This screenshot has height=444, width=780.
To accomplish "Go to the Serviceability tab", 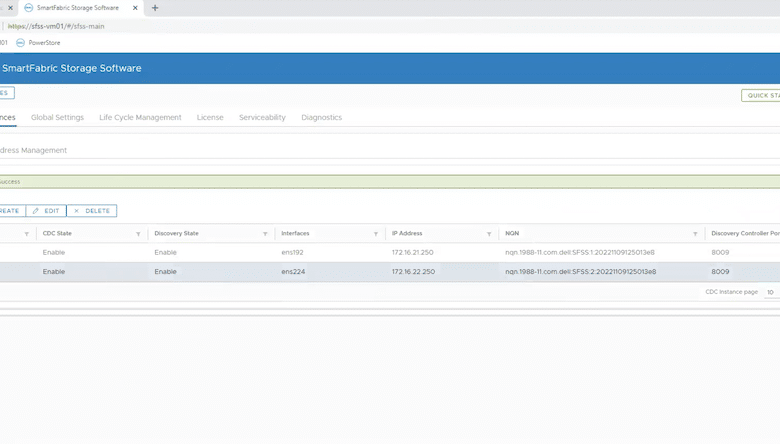I will coord(262,117).
